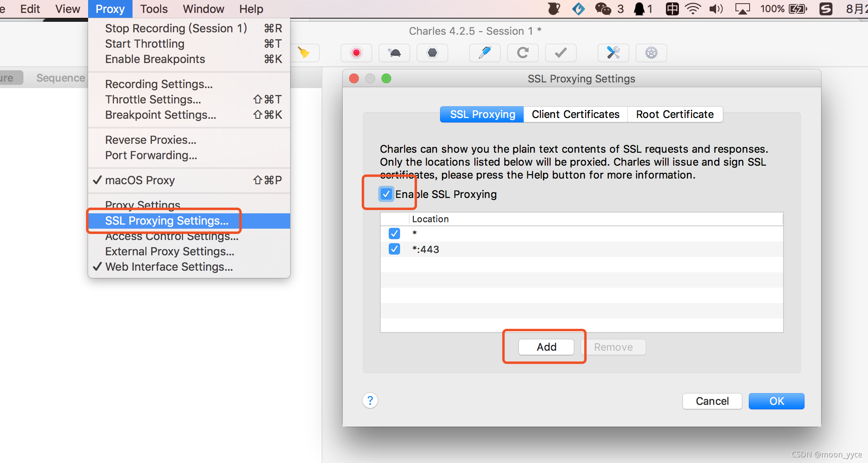868x463 pixels.
Task: Click the validate checkmark toolbar icon
Action: pyautogui.click(x=561, y=53)
